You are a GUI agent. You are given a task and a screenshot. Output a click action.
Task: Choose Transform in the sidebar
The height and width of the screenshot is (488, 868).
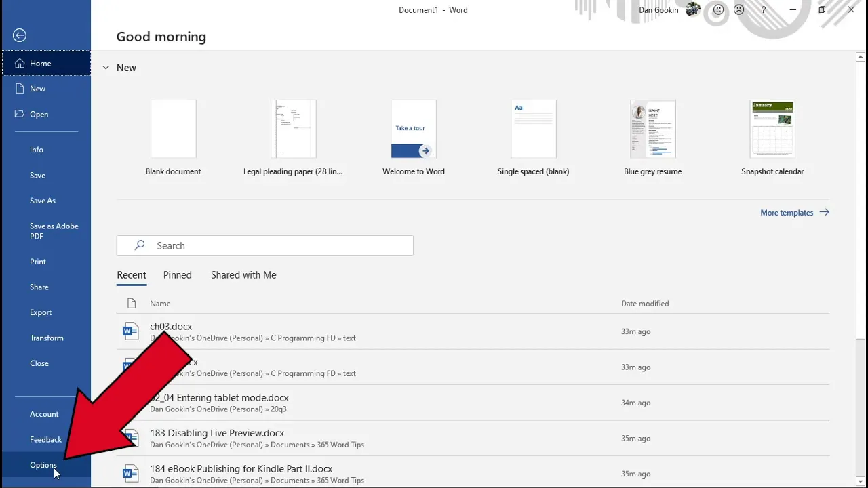coord(46,338)
